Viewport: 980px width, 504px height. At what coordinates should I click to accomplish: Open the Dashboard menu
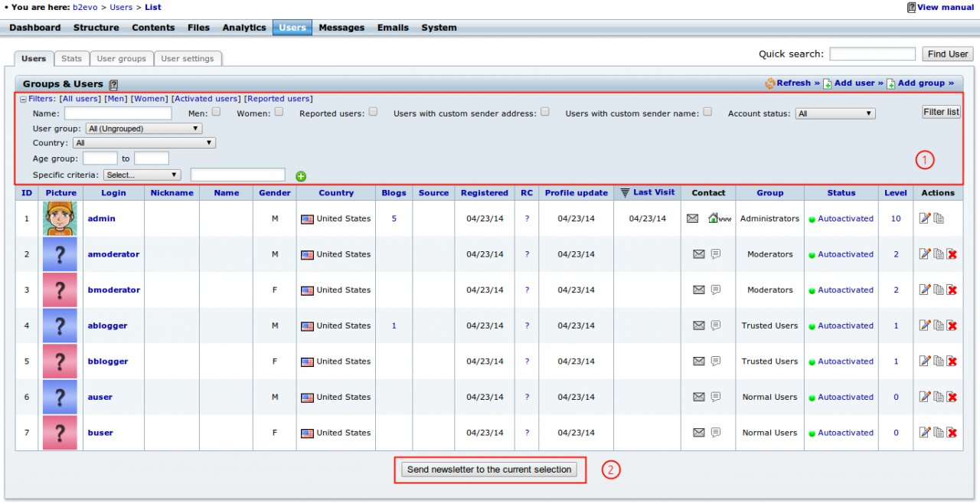35,28
